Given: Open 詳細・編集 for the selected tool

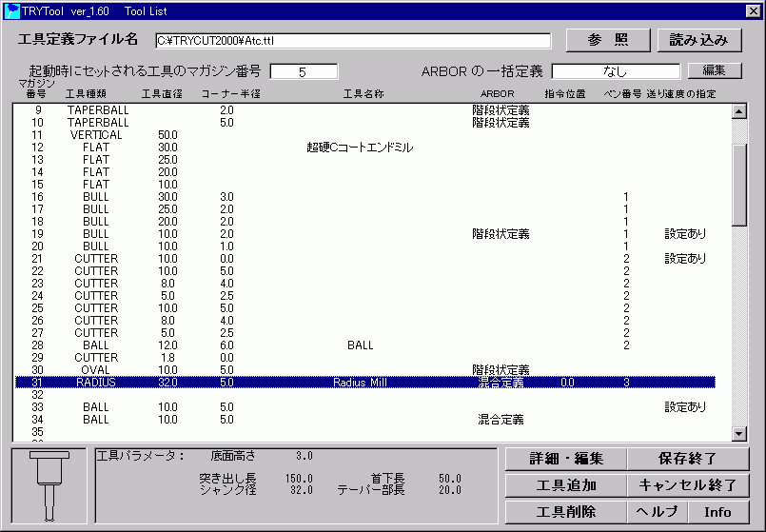Looking at the screenshot, I should 566,459.
